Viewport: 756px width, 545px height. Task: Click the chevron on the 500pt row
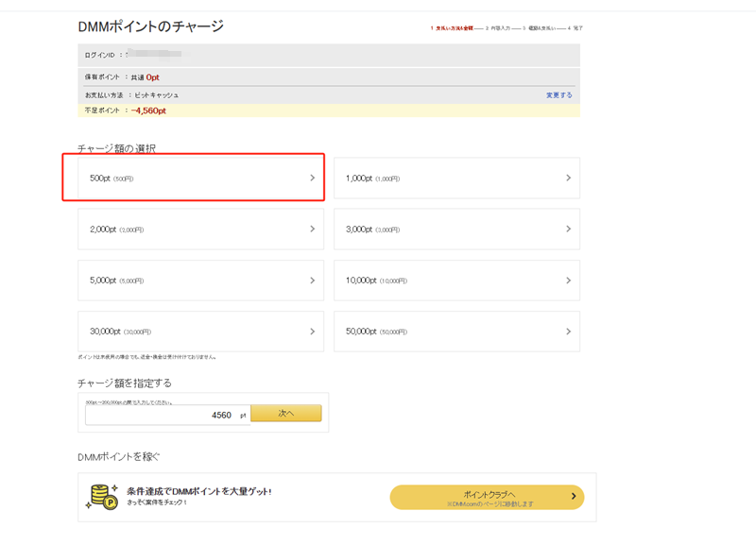pos(313,178)
